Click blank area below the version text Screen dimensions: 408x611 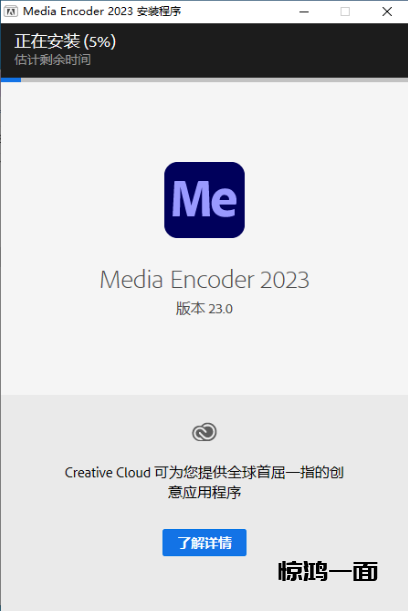pyautogui.click(x=204, y=355)
